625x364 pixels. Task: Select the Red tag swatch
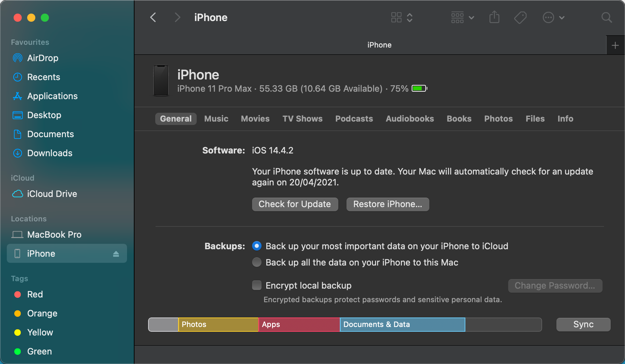pyautogui.click(x=18, y=294)
